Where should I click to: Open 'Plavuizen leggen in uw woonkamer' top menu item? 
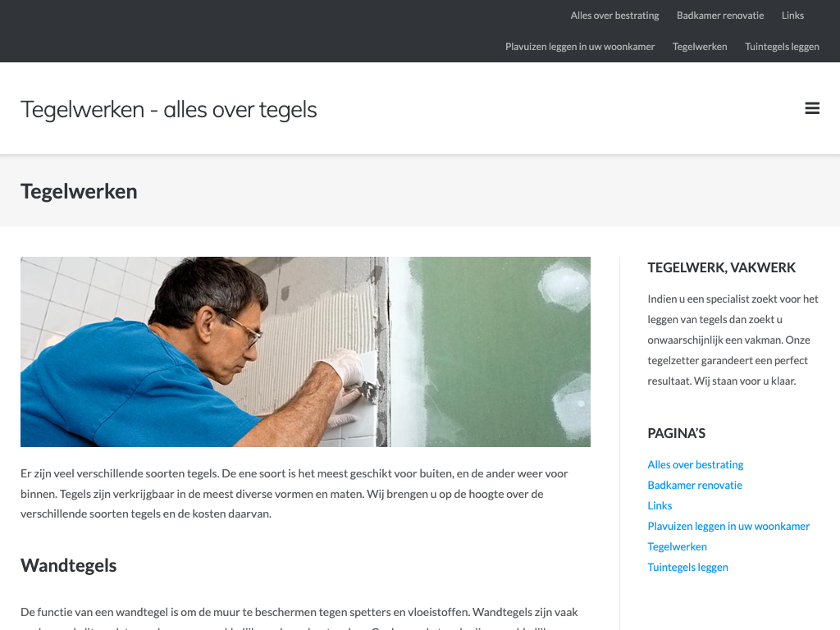580,47
